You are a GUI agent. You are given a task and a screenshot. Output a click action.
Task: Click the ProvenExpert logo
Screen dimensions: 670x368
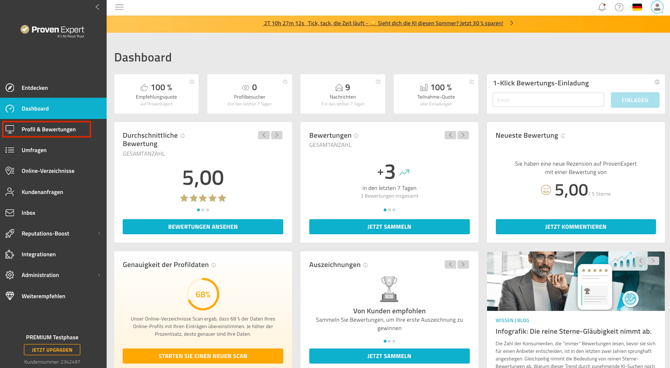coord(53,30)
